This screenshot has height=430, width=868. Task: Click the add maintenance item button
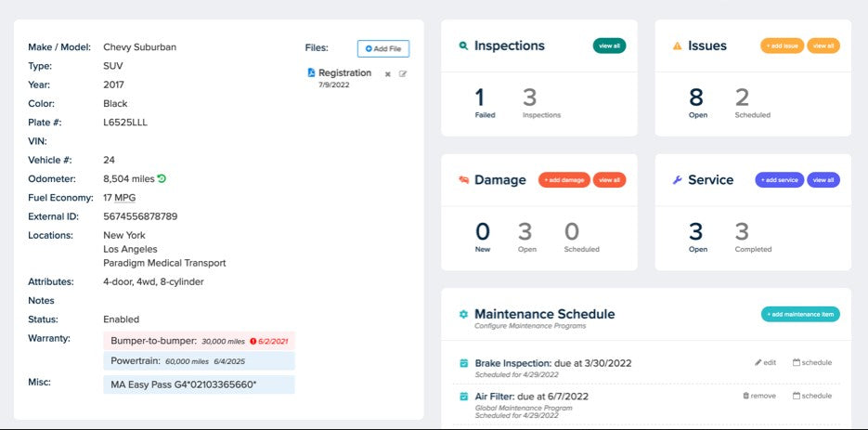point(800,315)
